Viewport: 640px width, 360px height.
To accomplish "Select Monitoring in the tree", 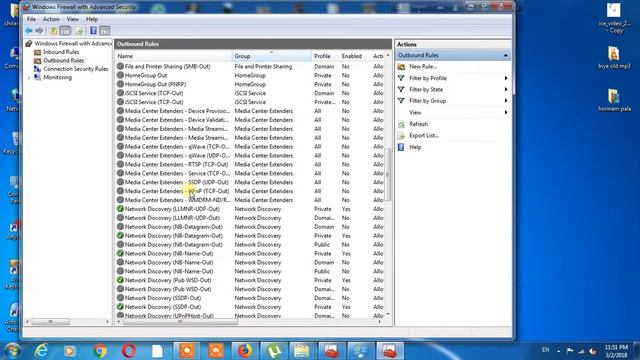I will (x=57, y=77).
